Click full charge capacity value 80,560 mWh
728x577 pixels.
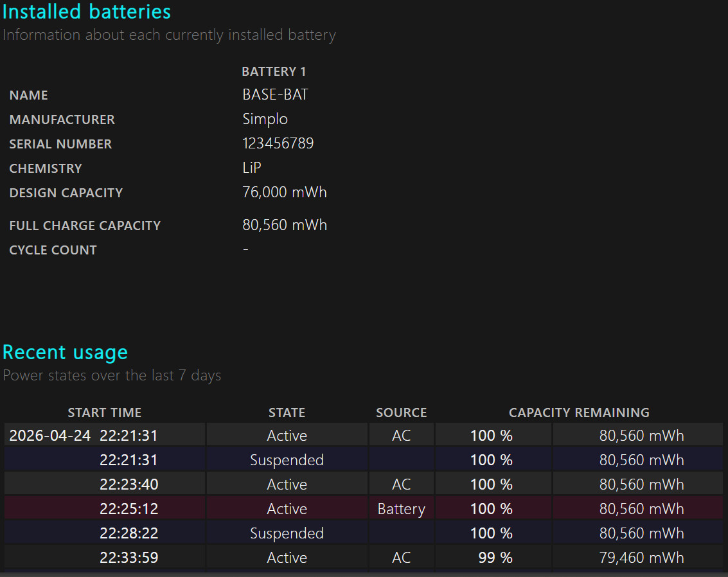tap(285, 225)
